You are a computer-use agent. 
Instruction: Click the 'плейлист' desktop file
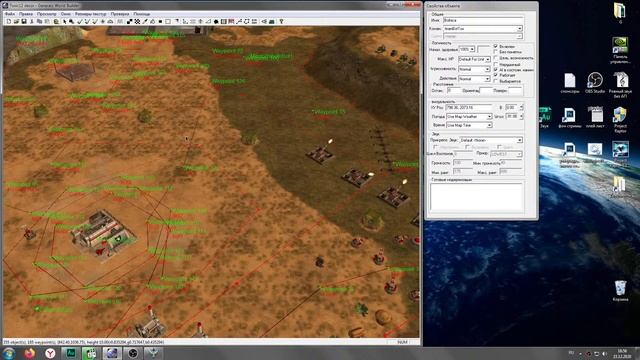595,118
